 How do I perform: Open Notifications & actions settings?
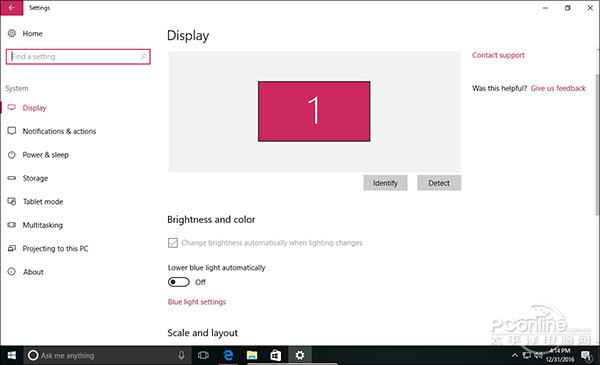[x=59, y=131]
